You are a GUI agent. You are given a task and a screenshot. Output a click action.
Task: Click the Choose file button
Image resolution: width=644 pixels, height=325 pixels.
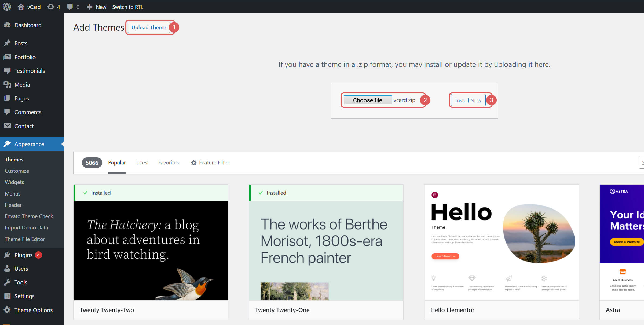[368, 100]
